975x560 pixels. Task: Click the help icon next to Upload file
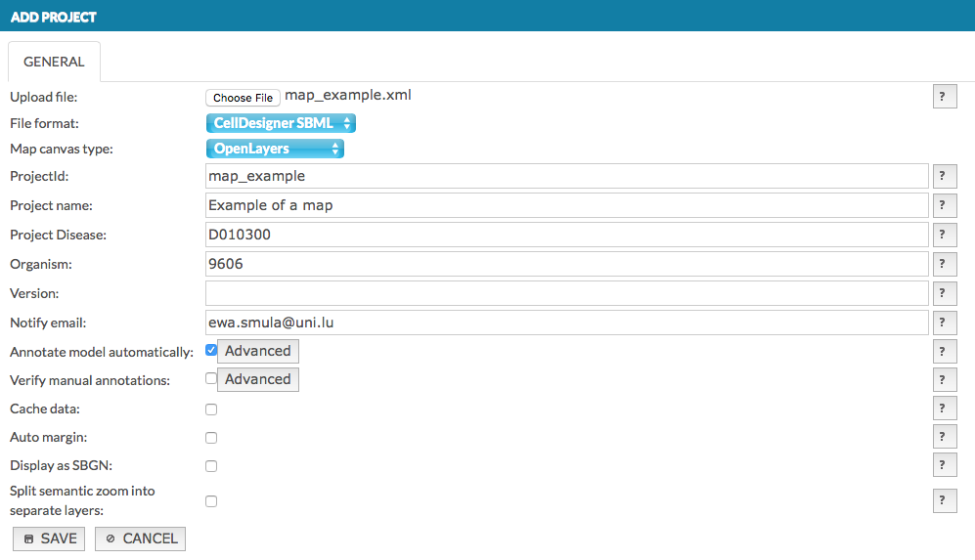(944, 96)
